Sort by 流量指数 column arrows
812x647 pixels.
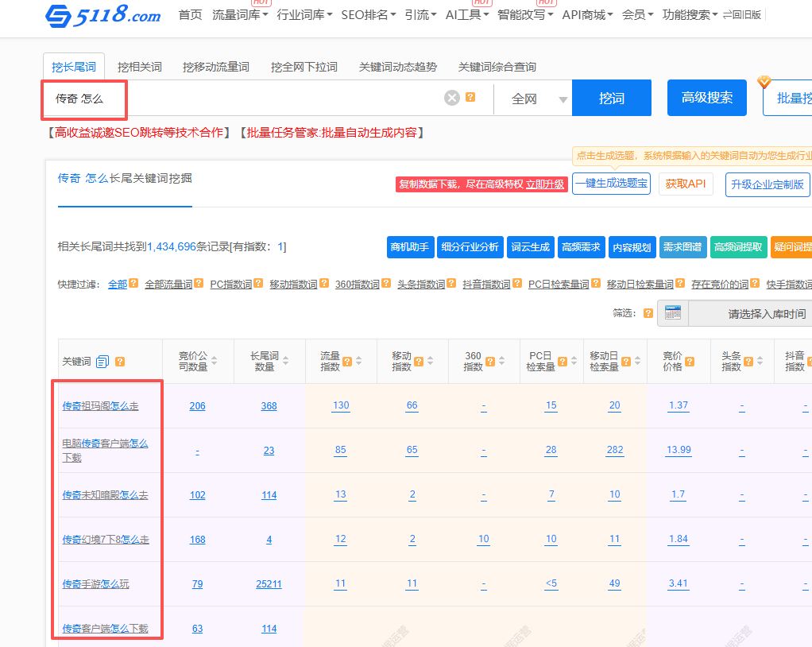click(359, 361)
